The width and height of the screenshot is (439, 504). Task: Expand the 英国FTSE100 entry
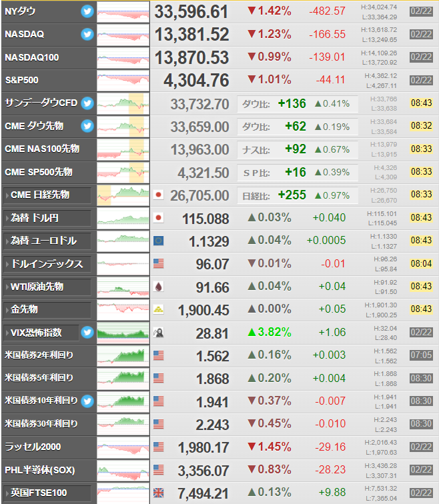click(47, 493)
